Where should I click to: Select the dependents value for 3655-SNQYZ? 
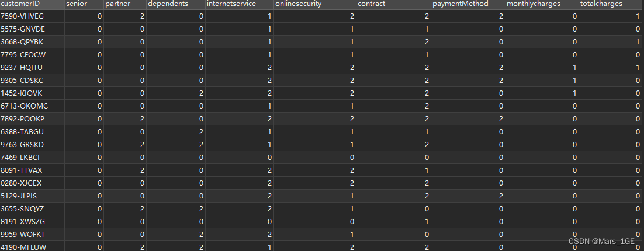[176, 209]
